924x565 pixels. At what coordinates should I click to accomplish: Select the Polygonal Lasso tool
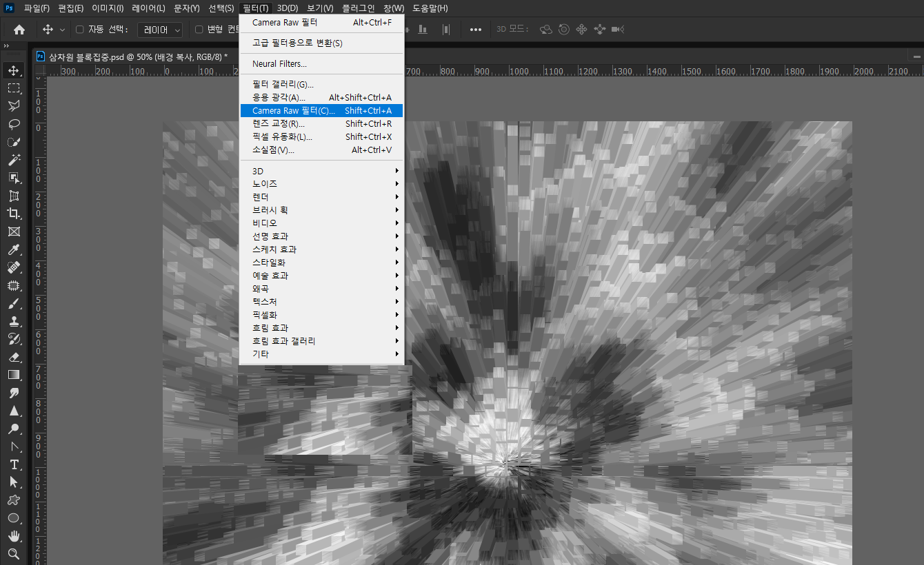[14, 106]
